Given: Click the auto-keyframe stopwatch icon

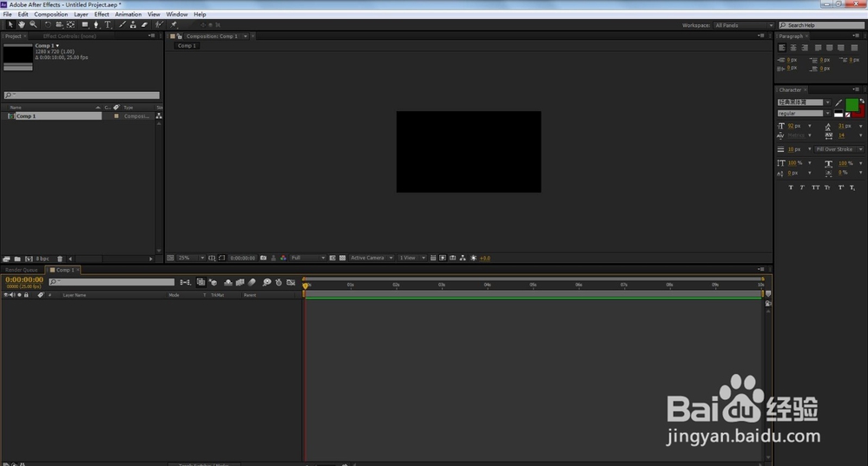Looking at the screenshot, I should [x=279, y=282].
